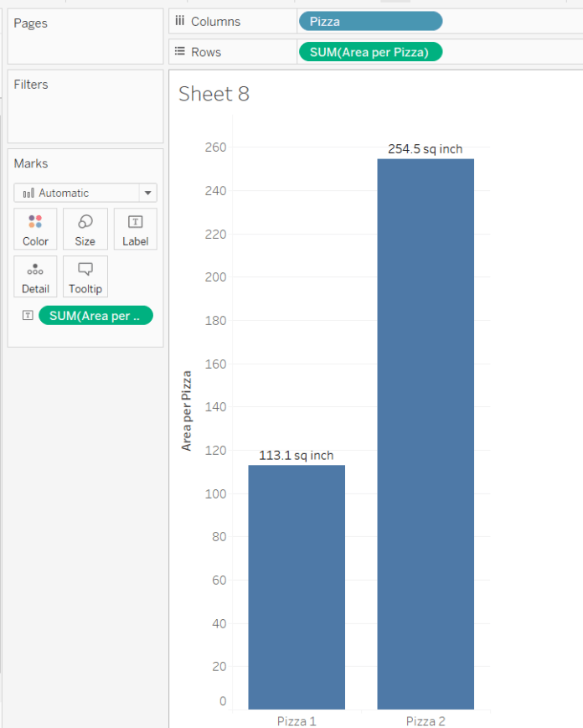Click the Pizza 2 bar

(x=426, y=436)
